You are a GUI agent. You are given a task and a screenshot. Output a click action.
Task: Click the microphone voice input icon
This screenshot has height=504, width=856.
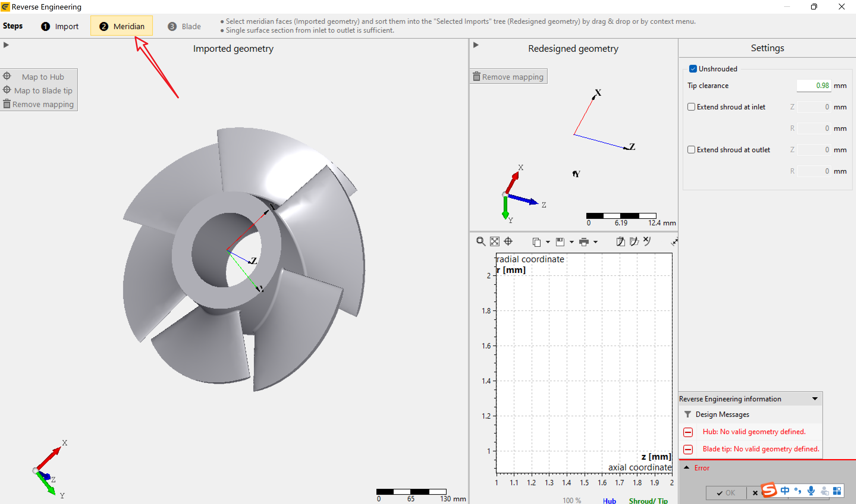click(x=811, y=490)
